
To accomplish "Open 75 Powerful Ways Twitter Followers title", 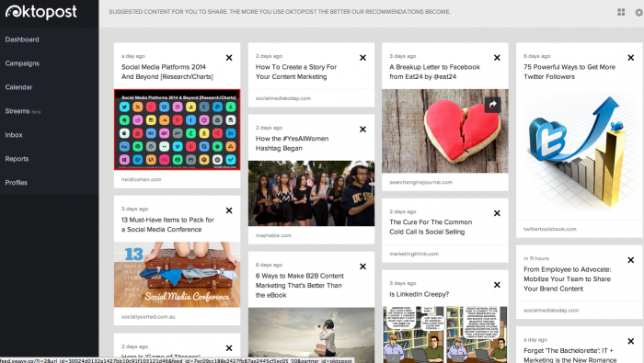I will pos(569,72).
